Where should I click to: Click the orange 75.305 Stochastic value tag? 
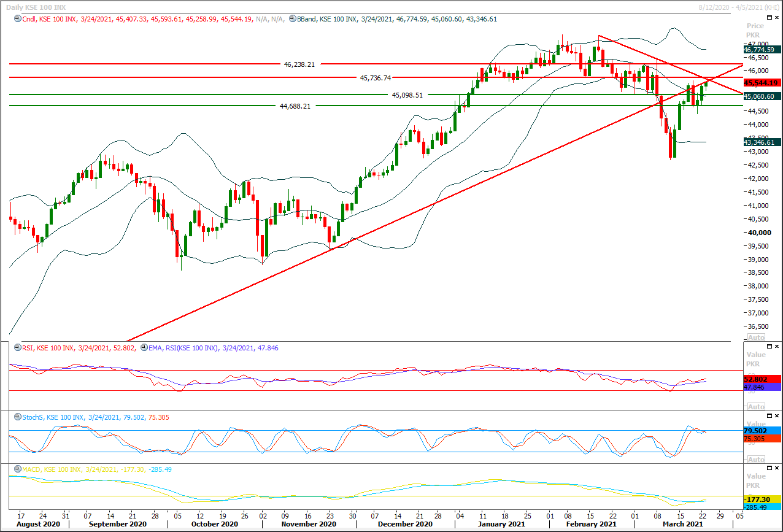[x=762, y=439]
